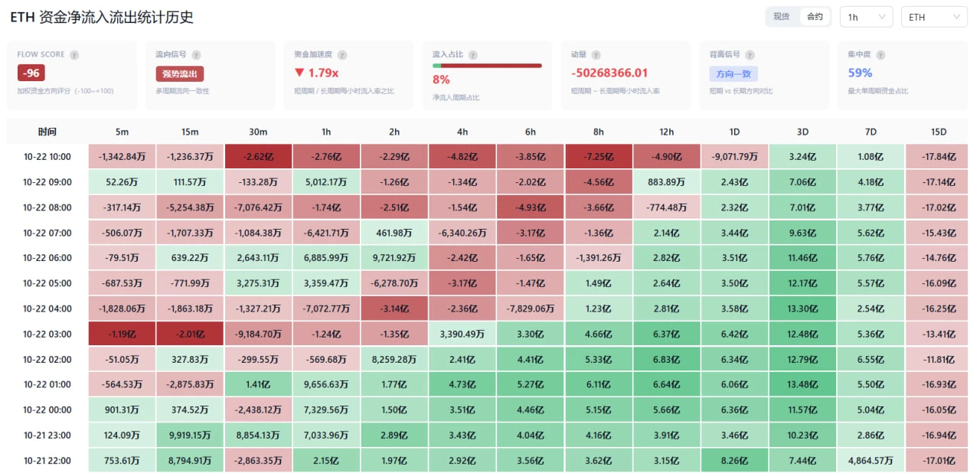Click the question mark next to 集中度
This screenshot has height=473, width=980.
coord(881,55)
